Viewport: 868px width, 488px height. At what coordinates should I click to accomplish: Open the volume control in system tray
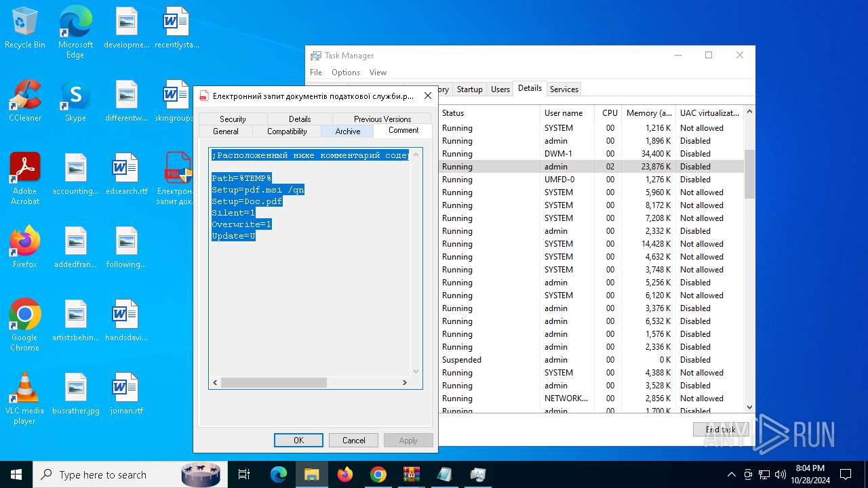(x=781, y=474)
